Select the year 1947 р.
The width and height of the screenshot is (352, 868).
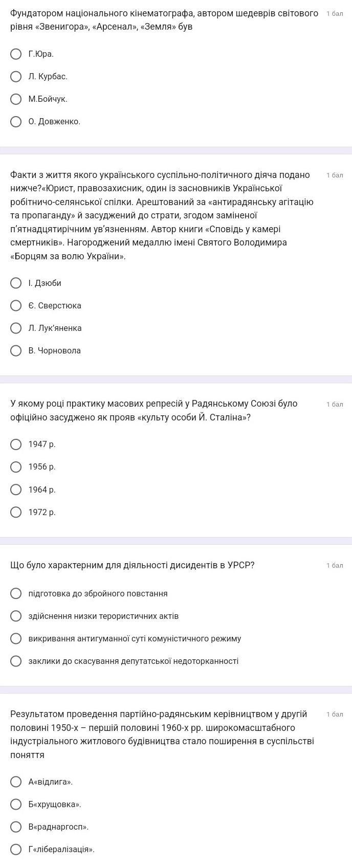point(16,444)
